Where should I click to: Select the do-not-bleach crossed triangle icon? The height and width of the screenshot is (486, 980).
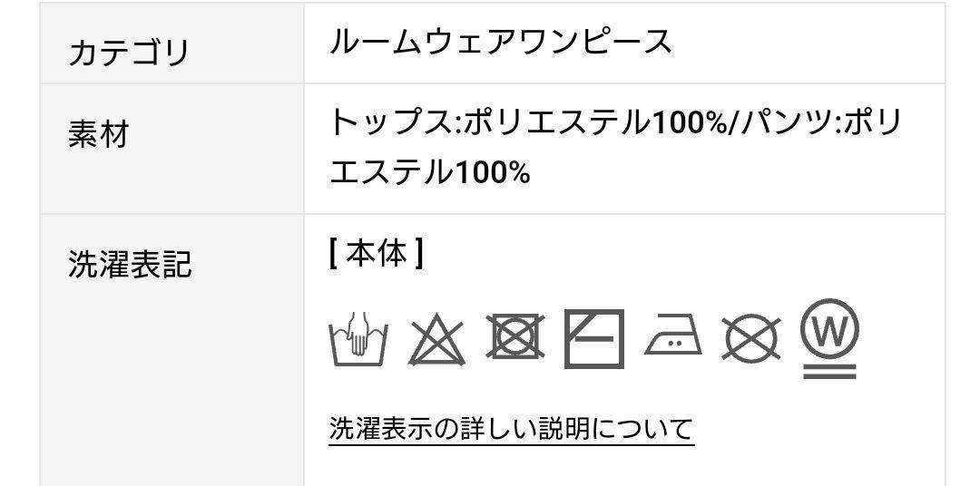pyautogui.click(x=436, y=340)
